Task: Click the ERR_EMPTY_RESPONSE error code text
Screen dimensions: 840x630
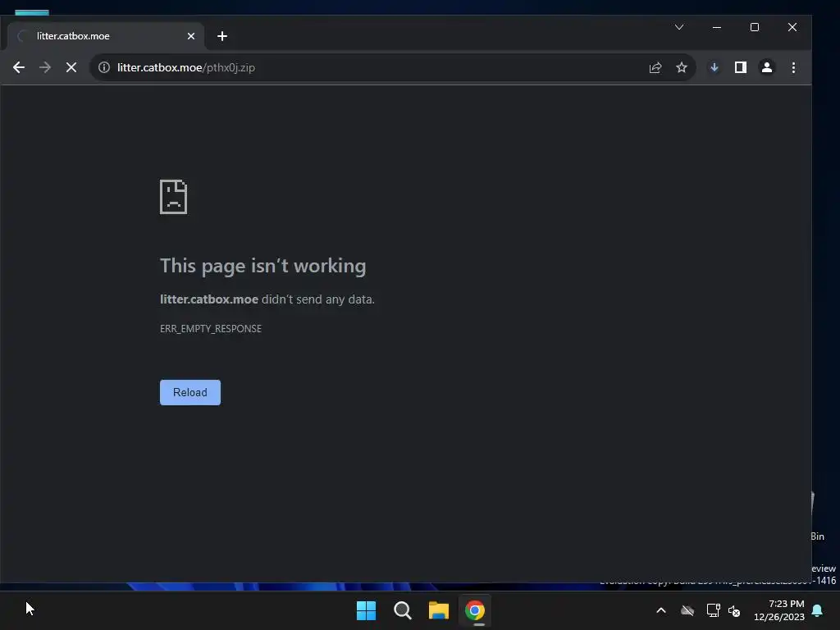Action: 211,329
